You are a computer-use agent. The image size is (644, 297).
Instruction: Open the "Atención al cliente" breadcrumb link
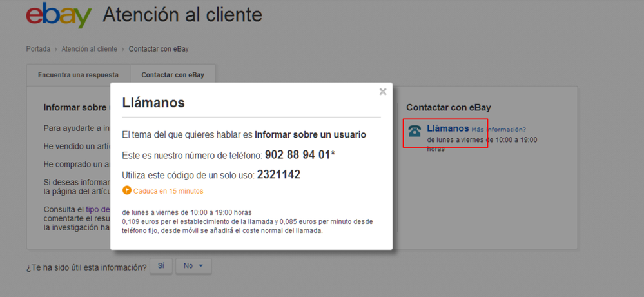[89, 49]
